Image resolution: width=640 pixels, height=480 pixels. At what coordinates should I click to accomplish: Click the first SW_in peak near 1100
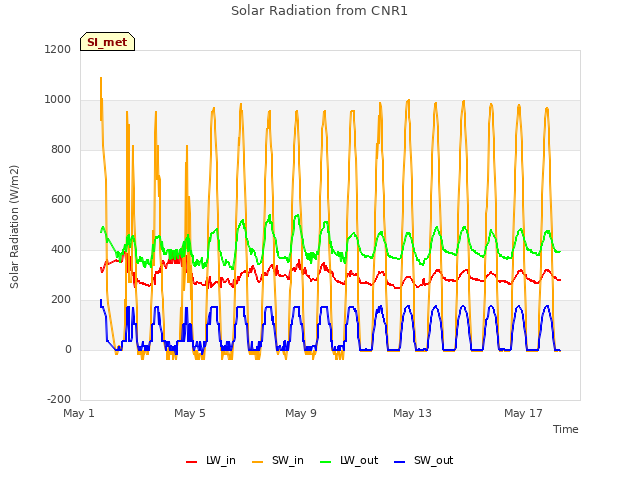pyautogui.click(x=101, y=78)
